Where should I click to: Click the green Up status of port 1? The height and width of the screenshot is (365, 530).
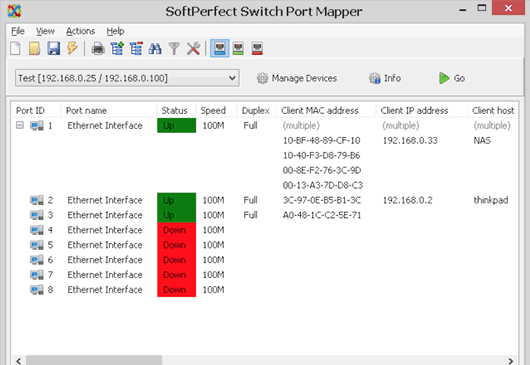(176, 125)
